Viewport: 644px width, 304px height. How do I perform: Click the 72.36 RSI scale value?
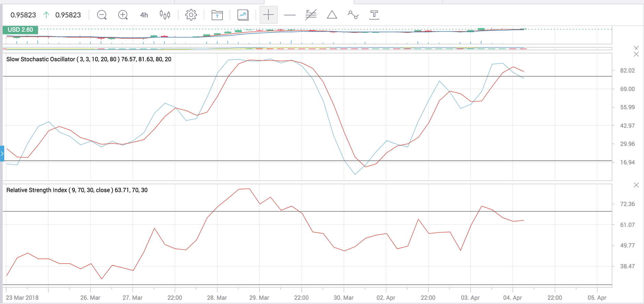pyautogui.click(x=628, y=204)
